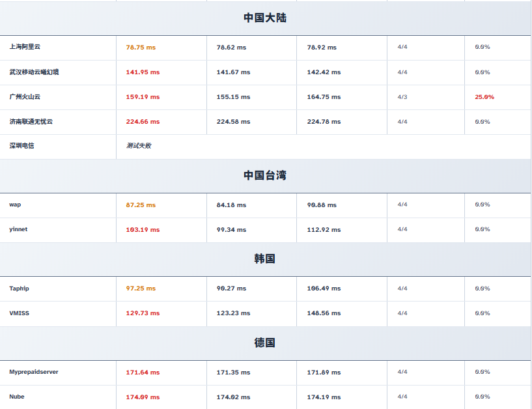This screenshot has width=532, height=409.
Task: Select the 4/3 packet count cell
Action: tap(402, 97)
